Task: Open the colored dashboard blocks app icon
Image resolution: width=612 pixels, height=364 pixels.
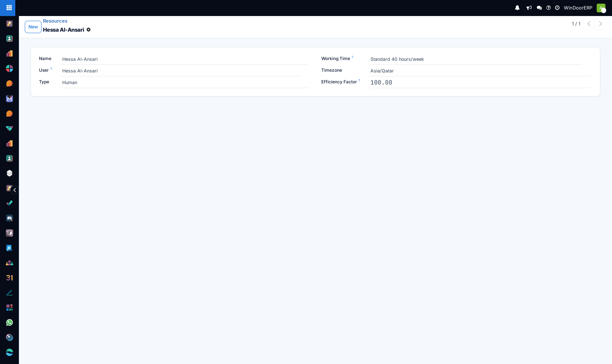Action: (9, 308)
